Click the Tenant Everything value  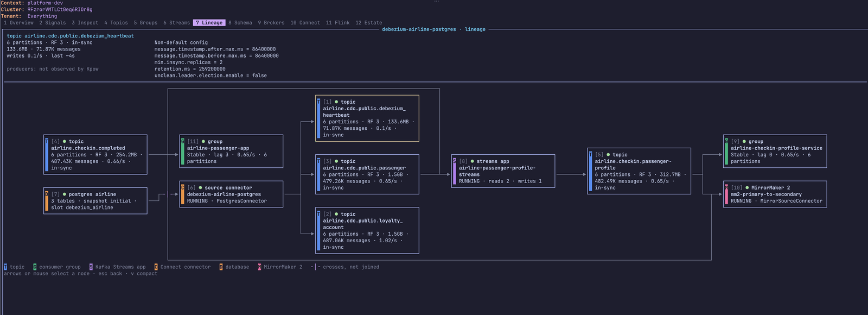click(42, 16)
